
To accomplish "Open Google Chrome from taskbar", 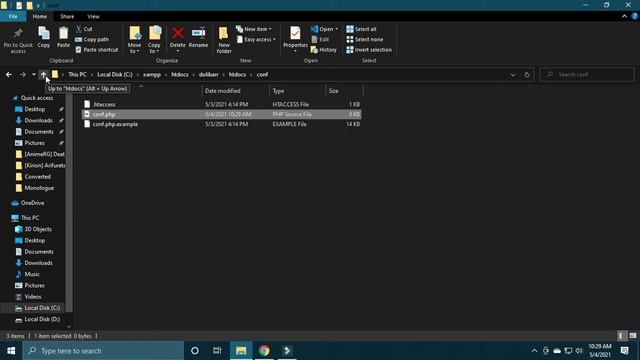I will [x=264, y=351].
